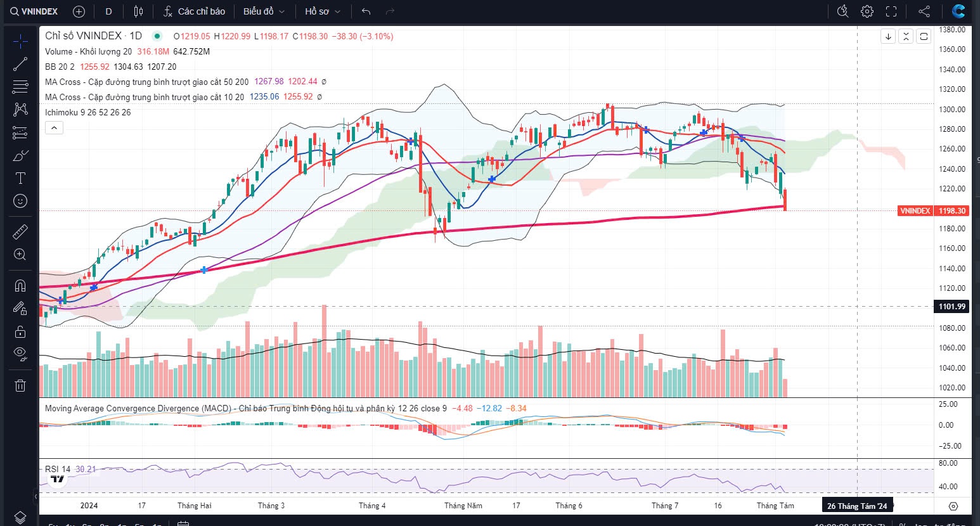The height and width of the screenshot is (526, 980).
Task: Collapse the main chart pane
Action: point(906,36)
